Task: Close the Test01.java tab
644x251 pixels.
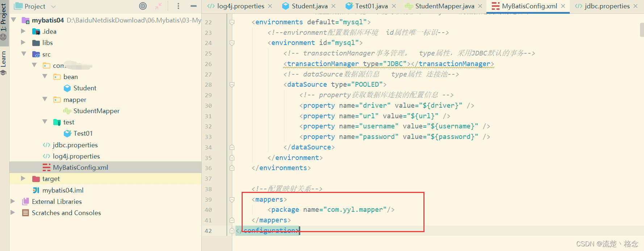Action: pyautogui.click(x=394, y=6)
